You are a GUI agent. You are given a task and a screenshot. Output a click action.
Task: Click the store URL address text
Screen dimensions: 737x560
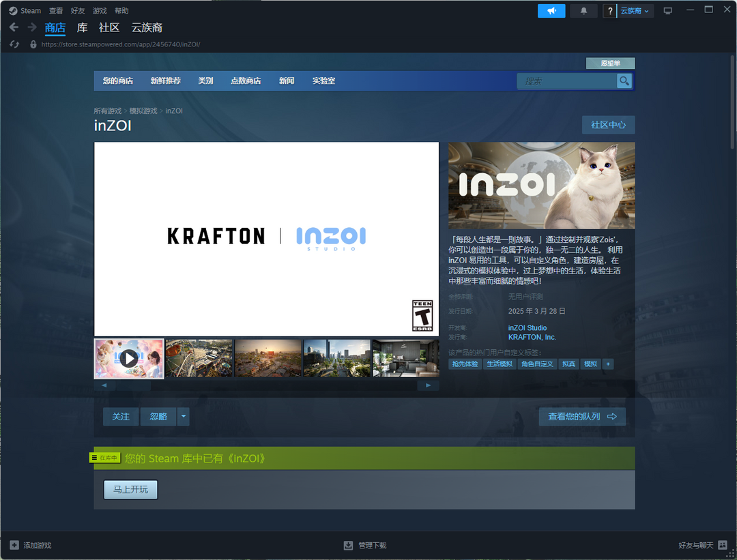tap(121, 44)
